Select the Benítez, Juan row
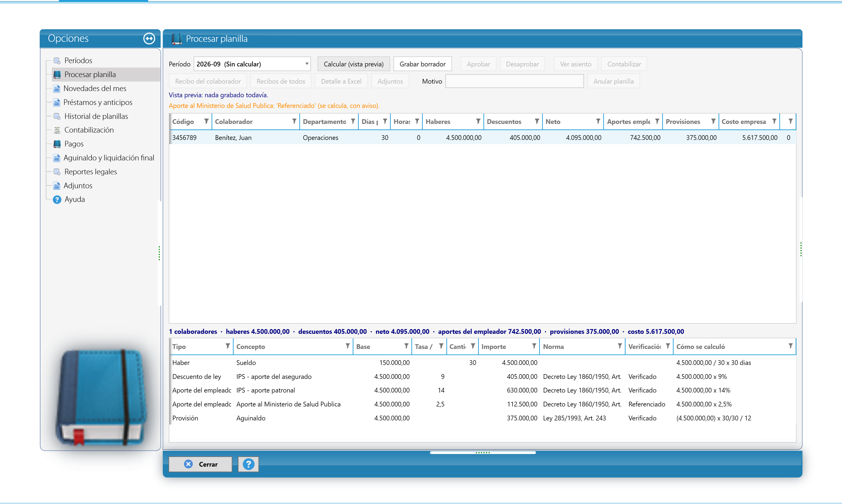The width and height of the screenshot is (842, 504). coord(482,138)
